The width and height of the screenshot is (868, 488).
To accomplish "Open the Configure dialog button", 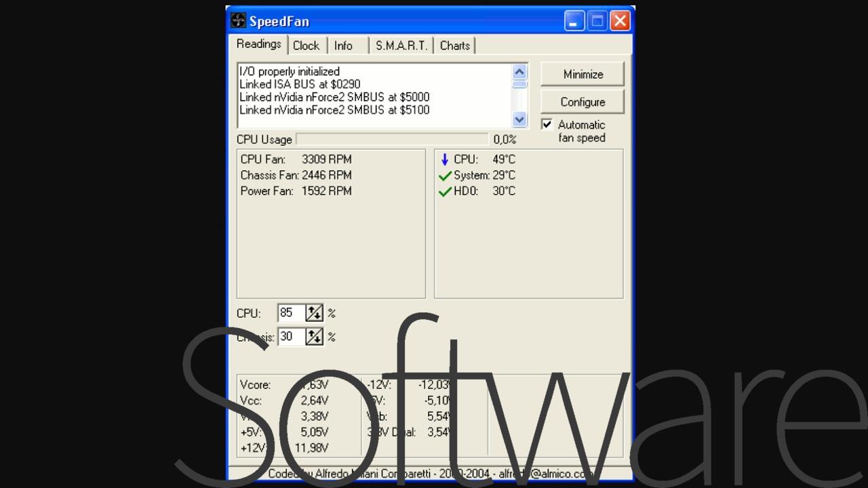I will pyautogui.click(x=583, y=102).
